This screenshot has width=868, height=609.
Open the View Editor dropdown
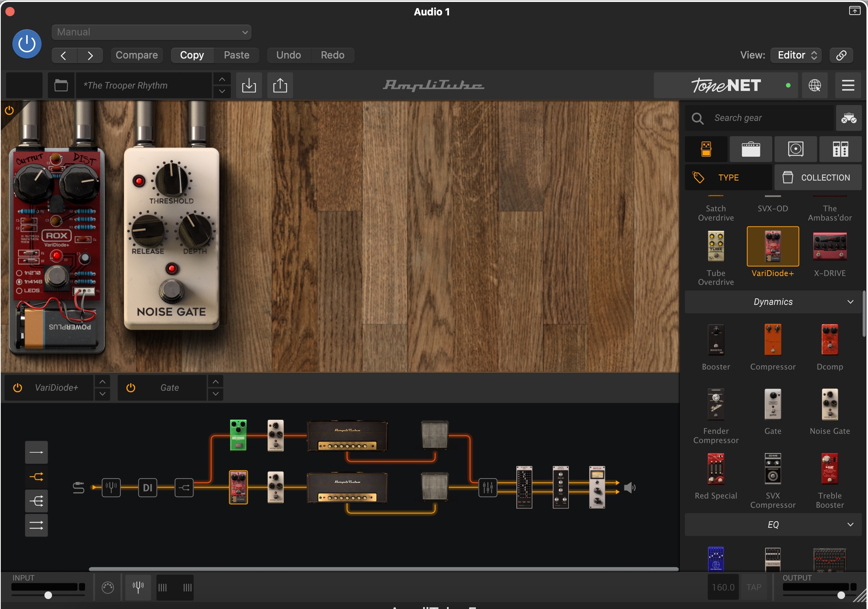coord(796,55)
